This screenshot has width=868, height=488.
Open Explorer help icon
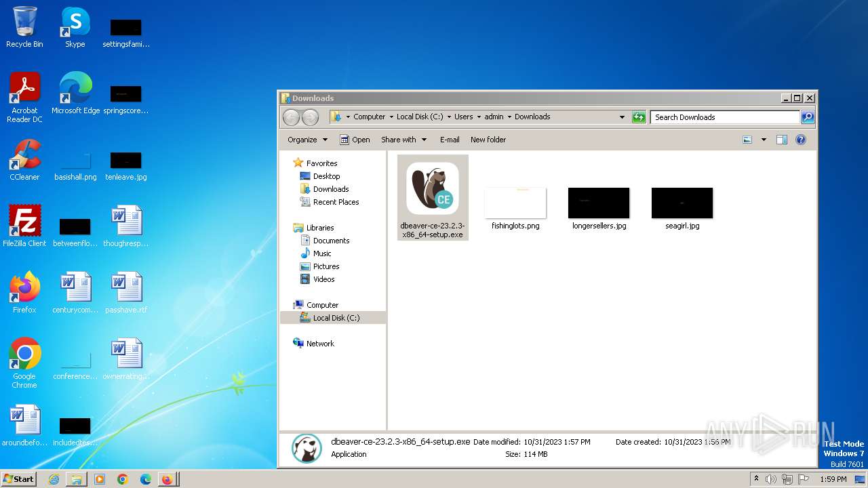(801, 140)
